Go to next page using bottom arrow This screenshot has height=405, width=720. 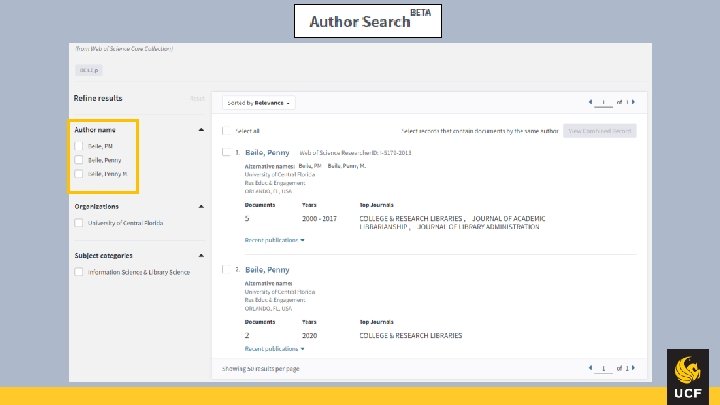tap(633, 368)
